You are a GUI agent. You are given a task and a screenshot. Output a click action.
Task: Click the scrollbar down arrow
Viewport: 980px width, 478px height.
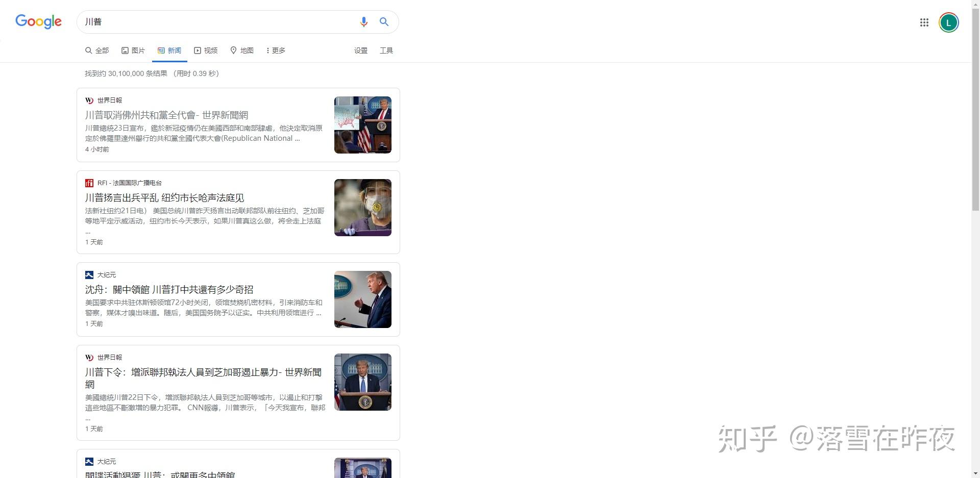click(975, 474)
